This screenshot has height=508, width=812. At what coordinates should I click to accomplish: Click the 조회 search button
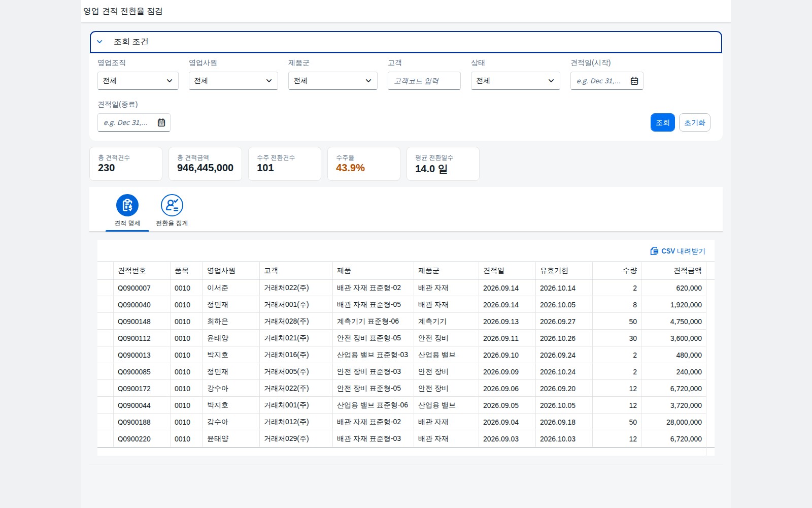663,122
